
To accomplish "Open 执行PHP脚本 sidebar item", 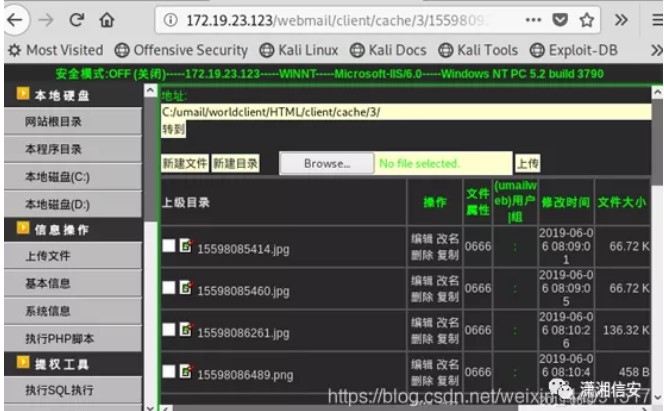I will [73, 339].
